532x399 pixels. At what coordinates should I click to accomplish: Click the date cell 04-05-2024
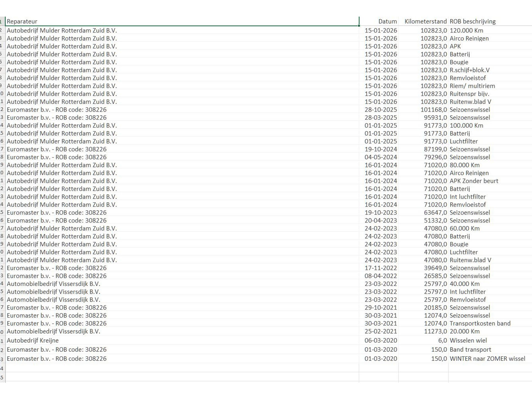click(380, 157)
